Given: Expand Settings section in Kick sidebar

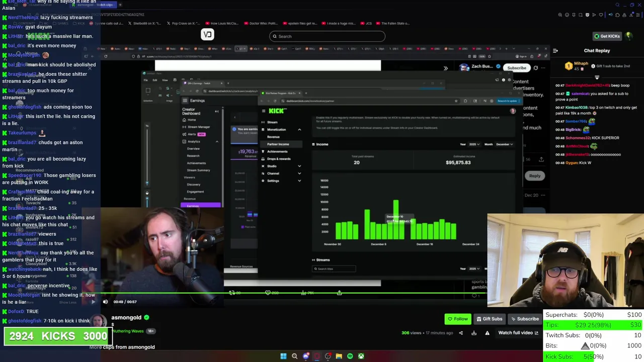Looking at the screenshot, I should (299, 180).
